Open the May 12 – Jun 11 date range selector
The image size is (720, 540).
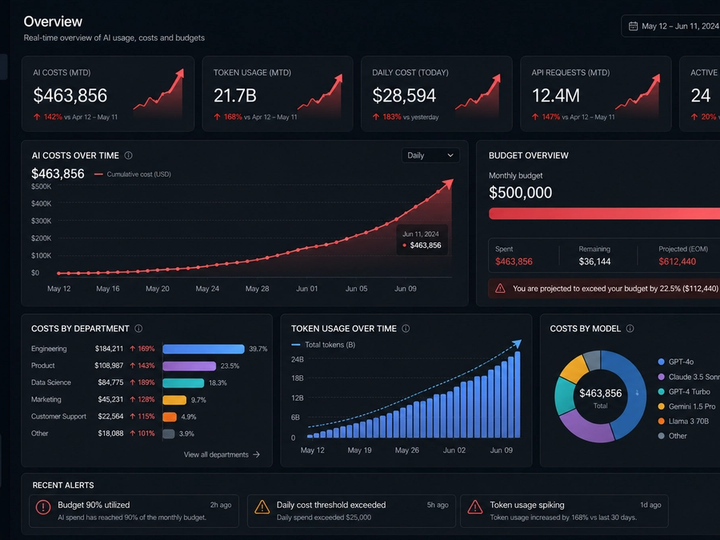point(671,26)
